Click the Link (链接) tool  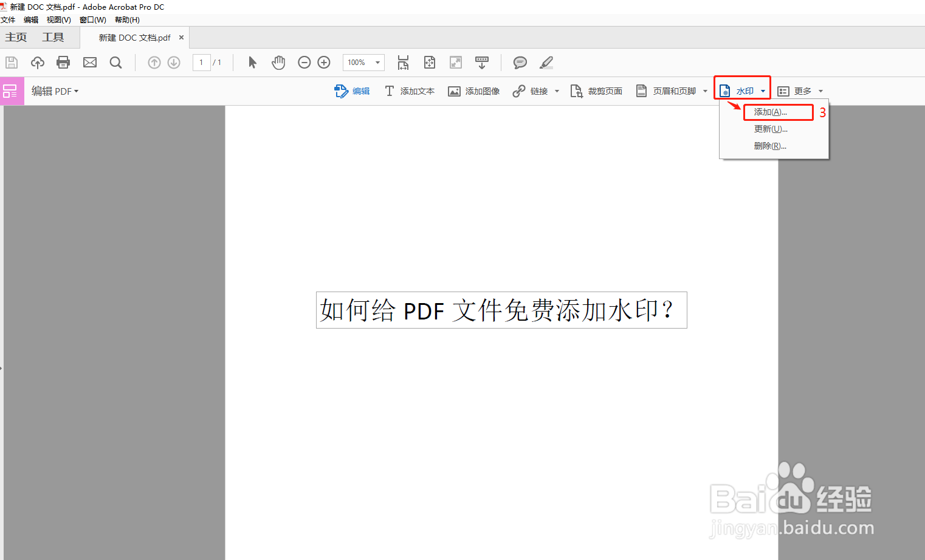531,91
